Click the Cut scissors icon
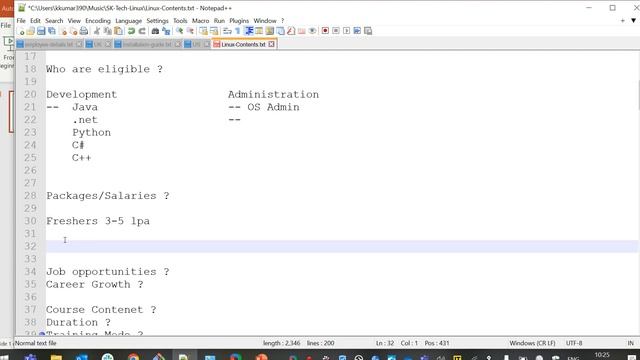Screen dimensions: 640x360 pos(97,31)
